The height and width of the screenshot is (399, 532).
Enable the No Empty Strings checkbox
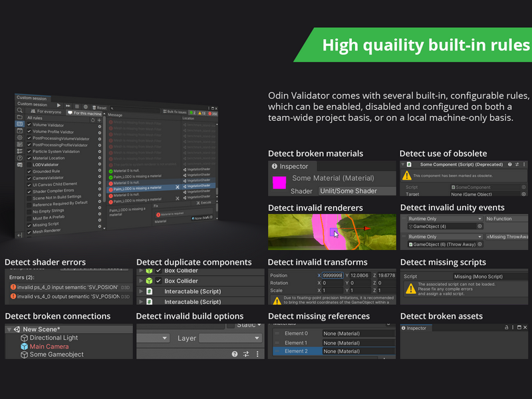(x=29, y=212)
